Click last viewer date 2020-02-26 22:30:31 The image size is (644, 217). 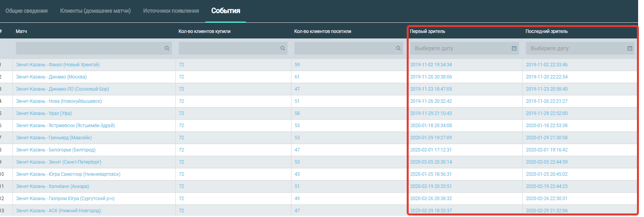point(547,199)
